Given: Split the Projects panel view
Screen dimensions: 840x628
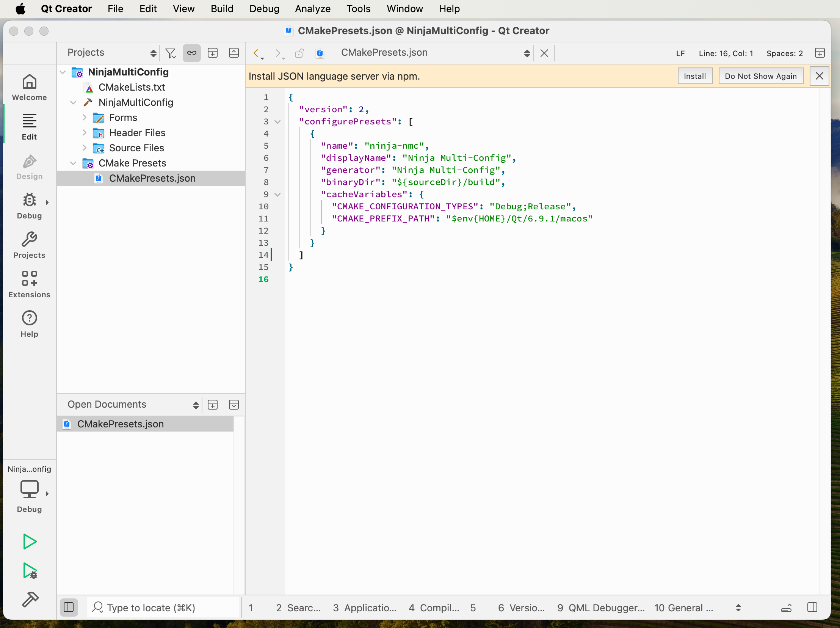Looking at the screenshot, I should tap(213, 53).
